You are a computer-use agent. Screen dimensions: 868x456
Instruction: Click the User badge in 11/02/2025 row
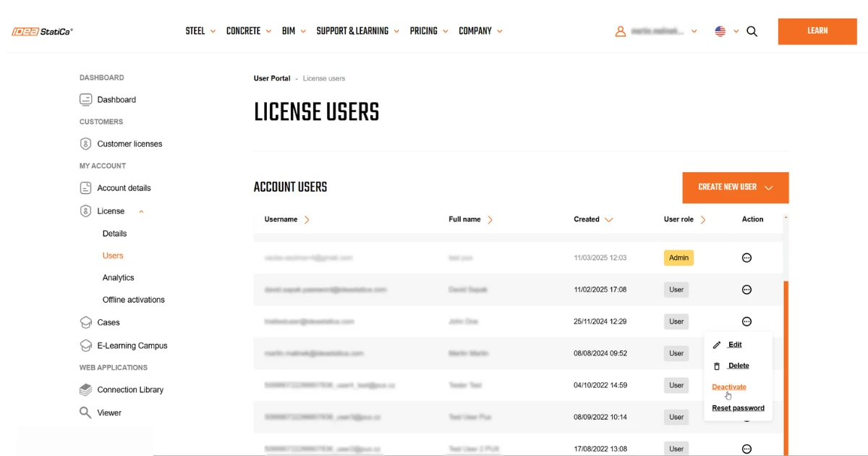coord(676,290)
